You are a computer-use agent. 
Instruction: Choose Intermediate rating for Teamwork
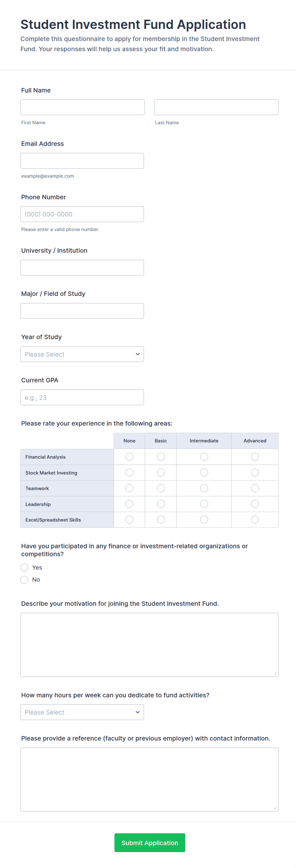coord(204,488)
